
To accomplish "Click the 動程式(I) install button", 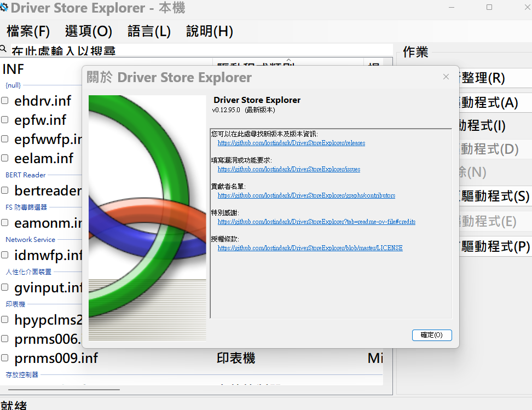I will click(x=495, y=125).
